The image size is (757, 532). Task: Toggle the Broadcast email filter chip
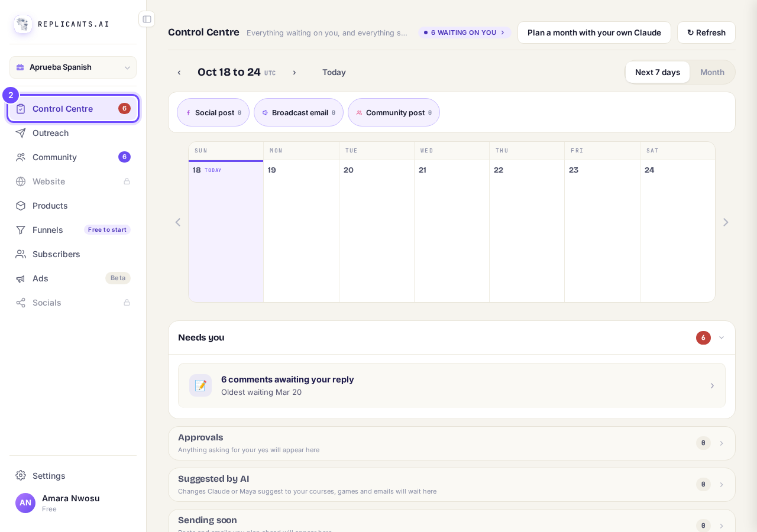(299, 112)
